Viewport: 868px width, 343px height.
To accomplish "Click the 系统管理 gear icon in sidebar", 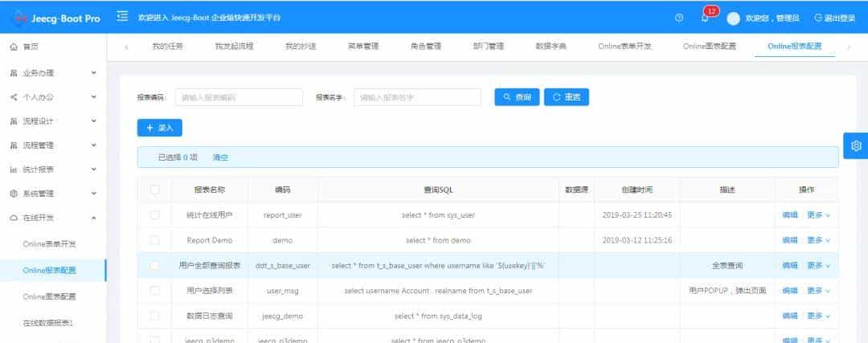I will coord(14,194).
